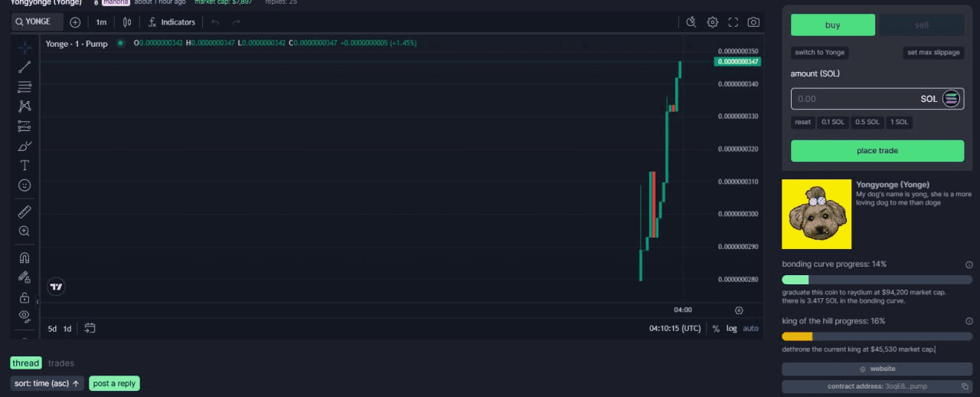980x397 pixels.
Task: Switch chart range to 5d
Action: coord(52,329)
